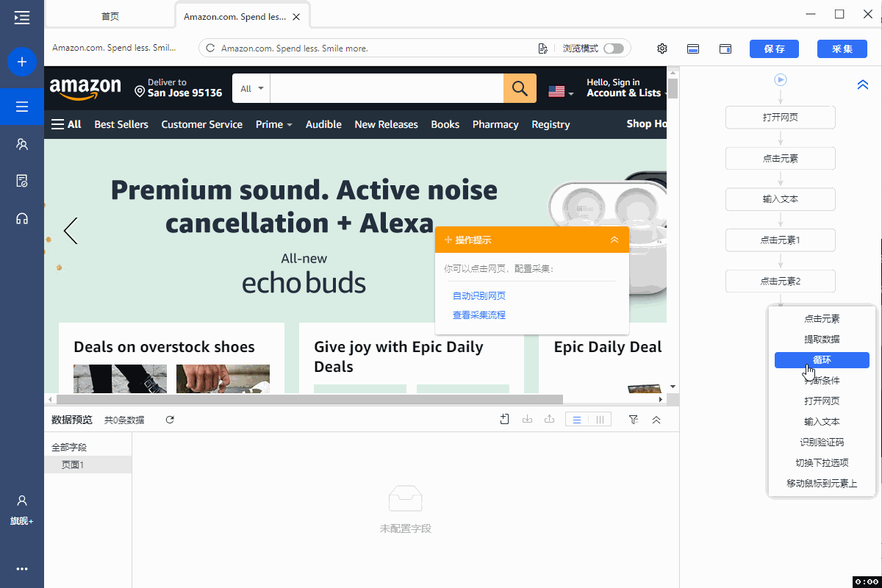The width and height of the screenshot is (882, 588).
Task: Open the customer support headset icon
Action: pos(22,218)
